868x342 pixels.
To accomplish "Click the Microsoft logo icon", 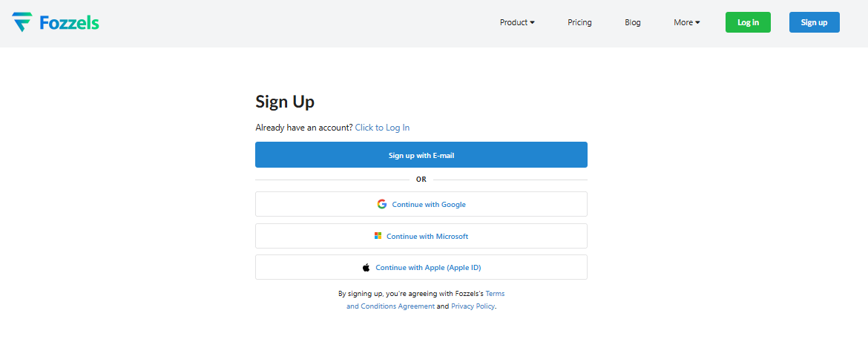I will pos(378,236).
